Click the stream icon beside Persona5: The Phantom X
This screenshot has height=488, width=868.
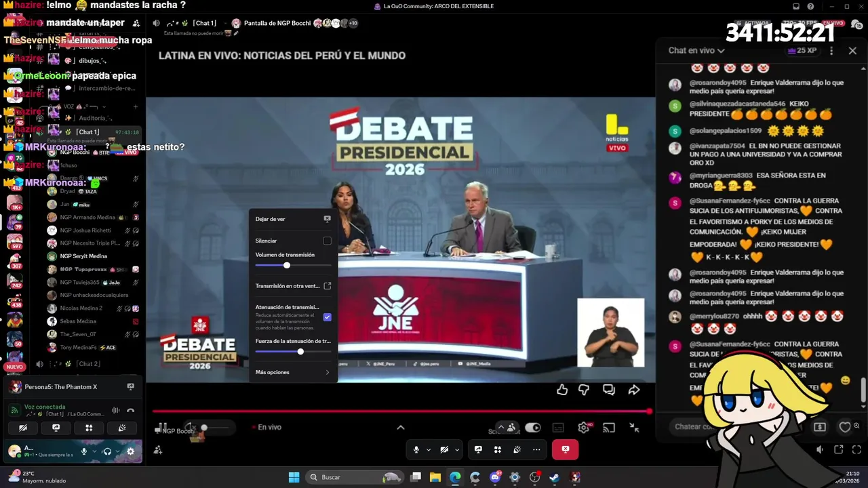point(131,387)
